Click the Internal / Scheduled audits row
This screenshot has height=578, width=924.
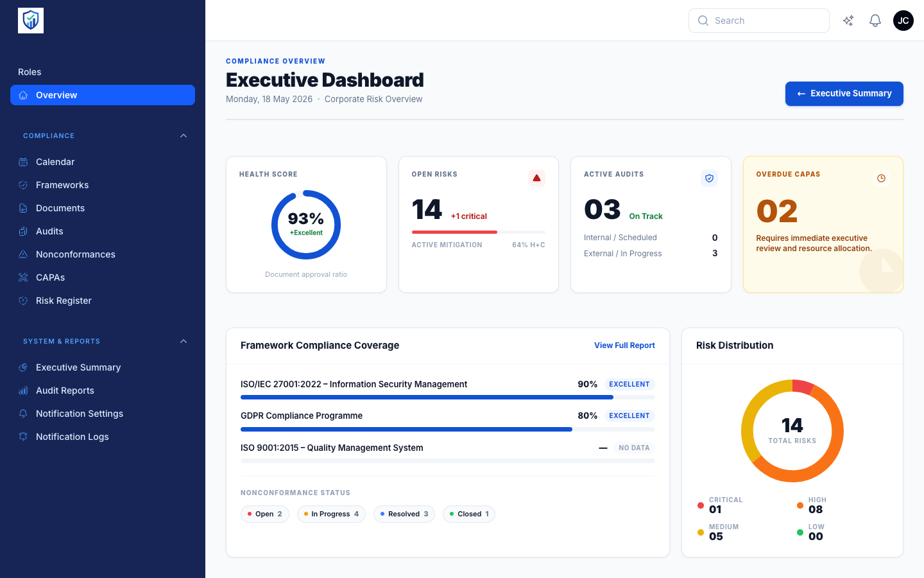[651, 238]
